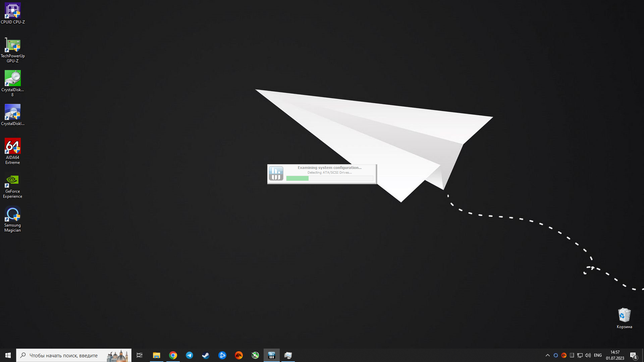
Task: Open the volume control tray icon
Action: [588, 355]
